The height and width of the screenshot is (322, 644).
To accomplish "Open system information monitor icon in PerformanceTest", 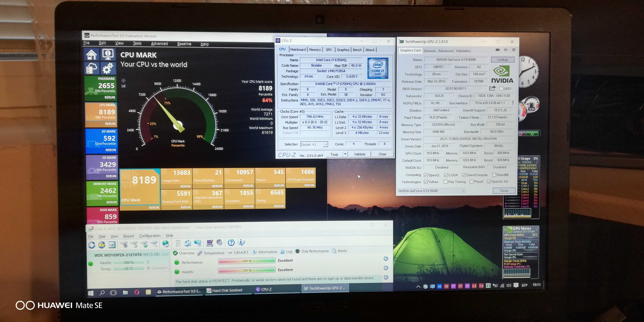I will pyautogui.click(x=108, y=54).
